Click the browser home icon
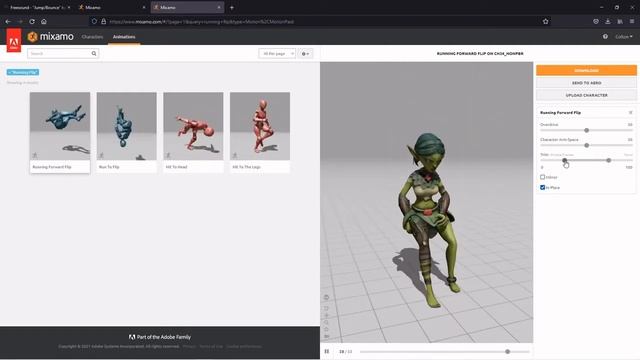The image size is (640, 360). tap(44, 21)
